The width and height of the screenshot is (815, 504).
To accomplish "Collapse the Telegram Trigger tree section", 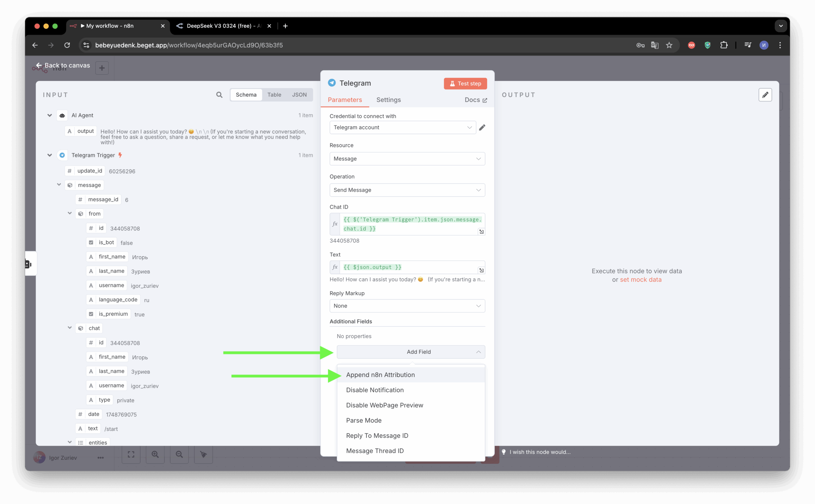I will pos(50,155).
